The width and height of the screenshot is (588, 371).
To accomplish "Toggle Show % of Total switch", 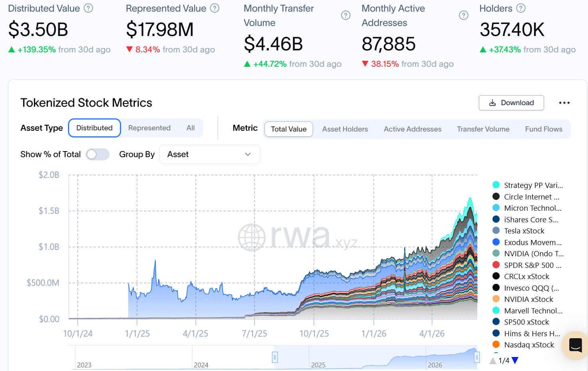I will 98,154.
